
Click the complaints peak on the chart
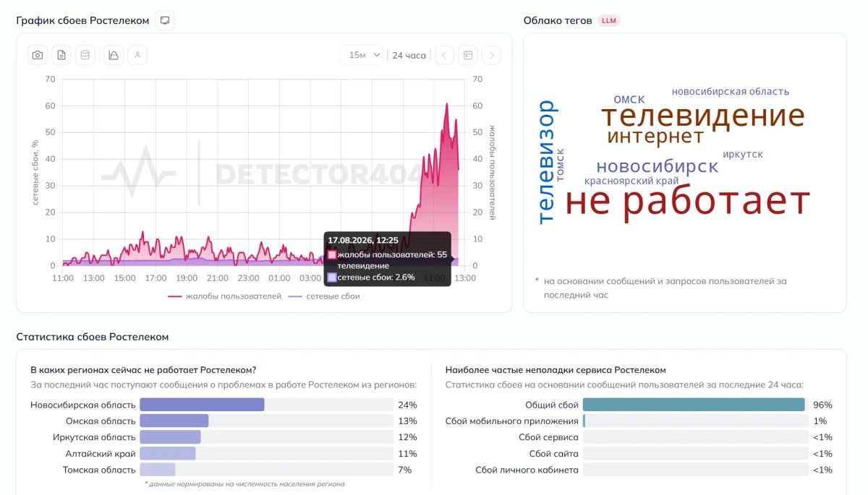click(447, 104)
